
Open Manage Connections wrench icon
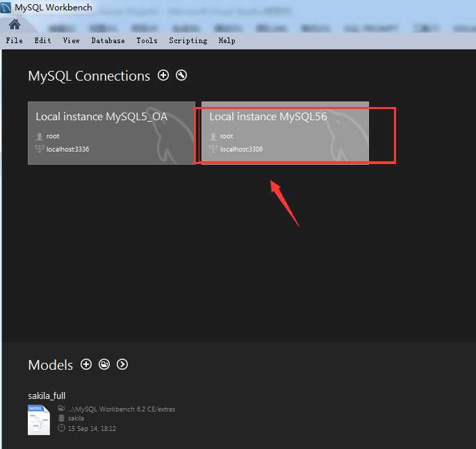click(181, 75)
